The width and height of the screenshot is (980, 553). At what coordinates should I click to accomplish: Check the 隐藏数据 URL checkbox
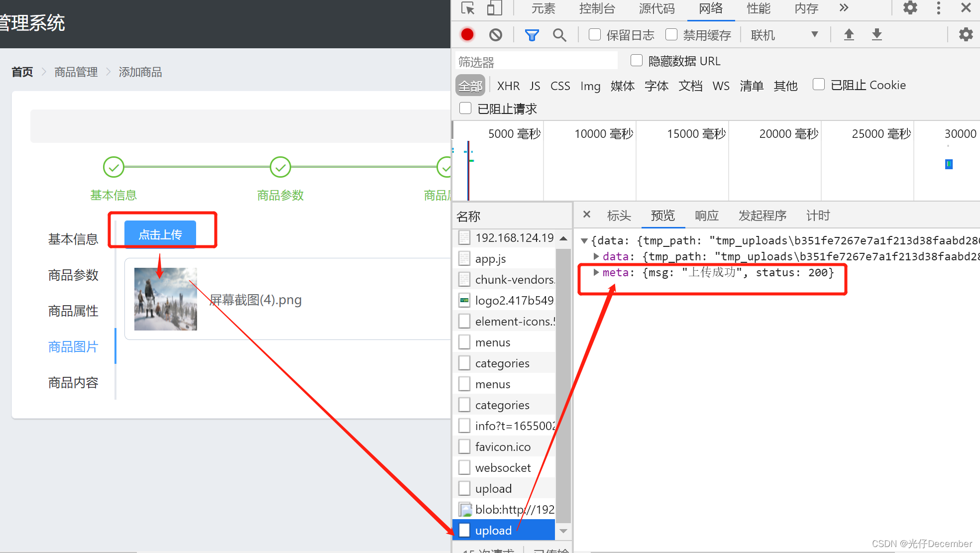pyautogui.click(x=636, y=60)
